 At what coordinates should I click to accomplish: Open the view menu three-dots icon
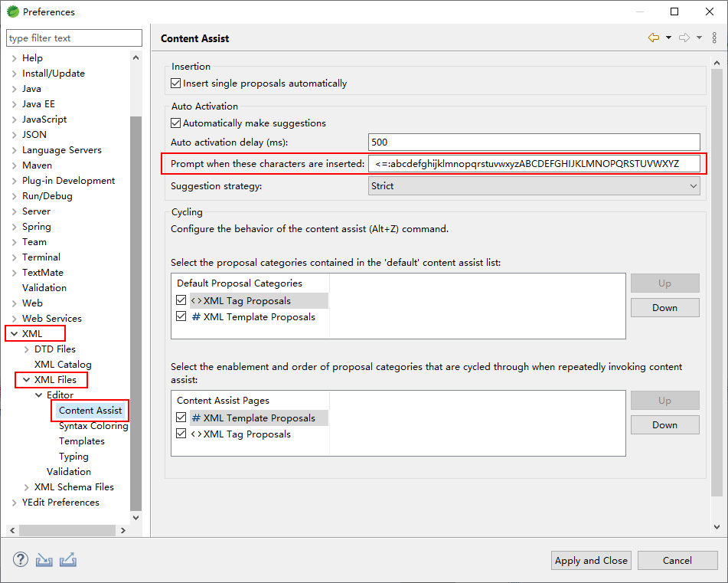coord(714,38)
